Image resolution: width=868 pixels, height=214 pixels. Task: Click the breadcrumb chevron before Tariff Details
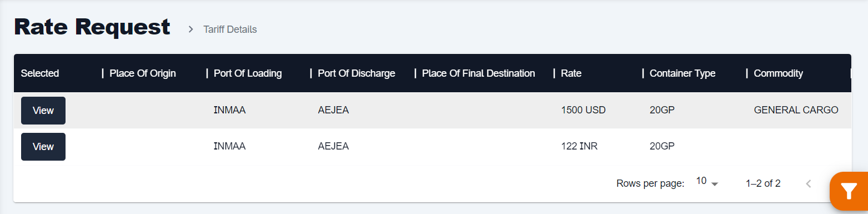tap(191, 29)
